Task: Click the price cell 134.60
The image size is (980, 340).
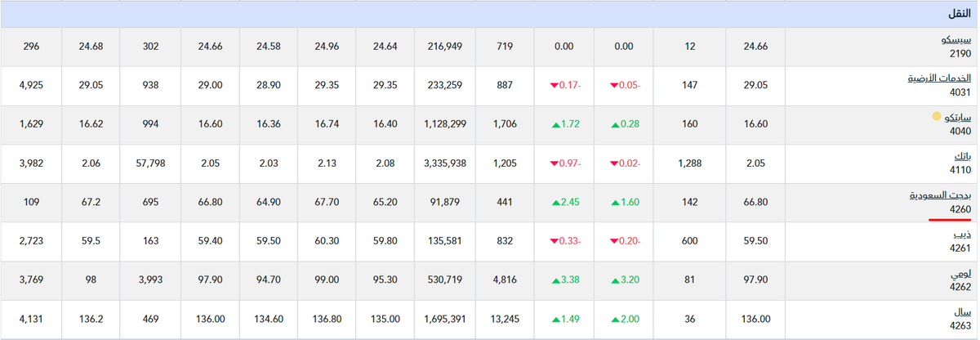Action: [x=269, y=320]
